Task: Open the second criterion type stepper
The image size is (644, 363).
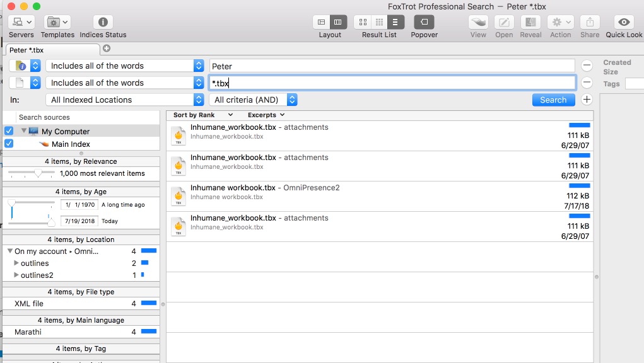Action: point(35,83)
